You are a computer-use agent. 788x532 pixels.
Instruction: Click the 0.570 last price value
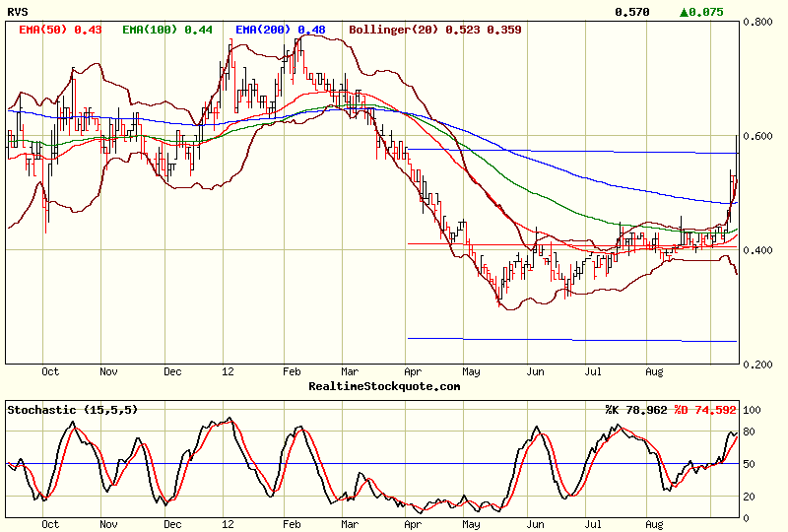coord(631,12)
